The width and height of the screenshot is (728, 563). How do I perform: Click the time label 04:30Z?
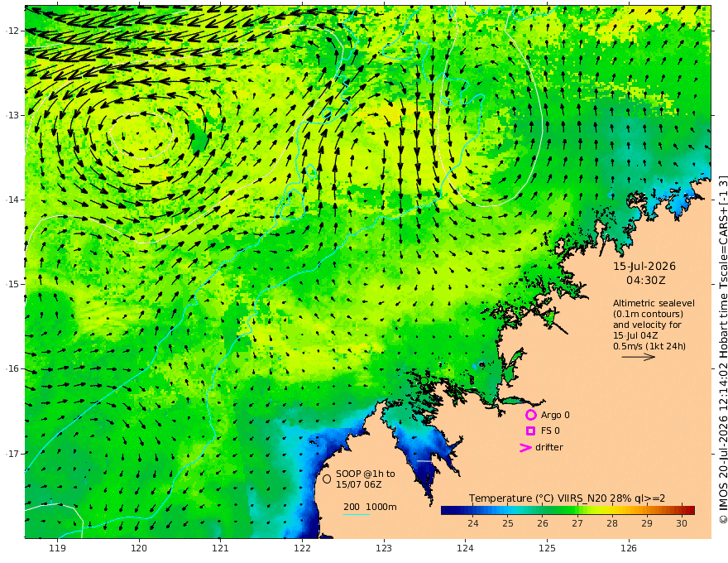(646, 281)
